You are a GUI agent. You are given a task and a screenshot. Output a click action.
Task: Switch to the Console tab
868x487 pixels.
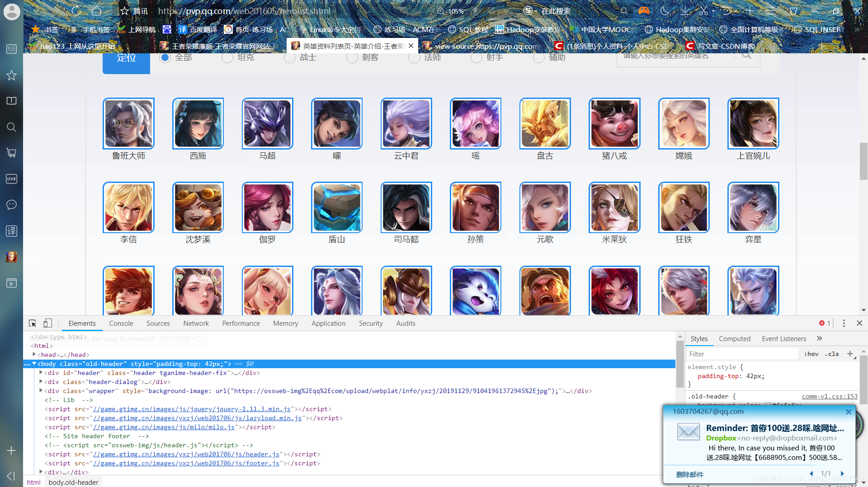(x=121, y=323)
